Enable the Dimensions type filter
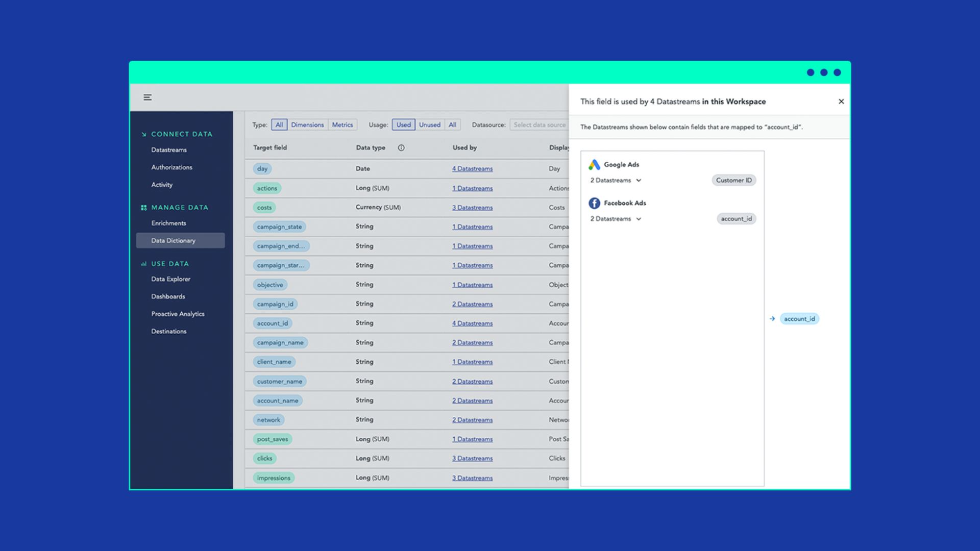Screen dimensions: 980x551 click(307, 124)
